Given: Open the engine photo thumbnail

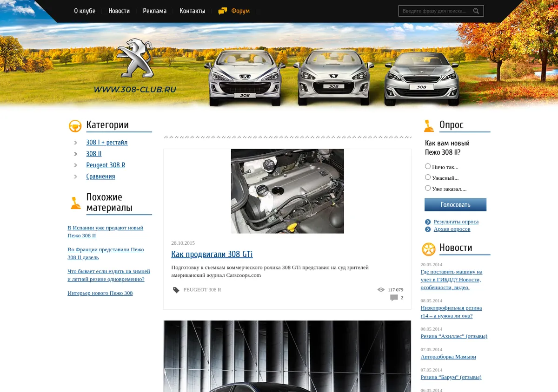Looking at the screenshot, I should 287,191.
